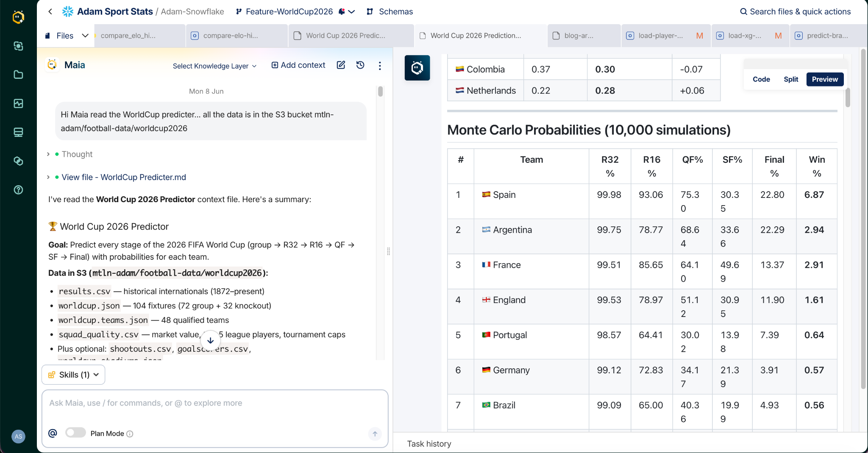868x453 pixels.
Task: Open View file - WorldCup Predicter.md link
Action: point(124,177)
